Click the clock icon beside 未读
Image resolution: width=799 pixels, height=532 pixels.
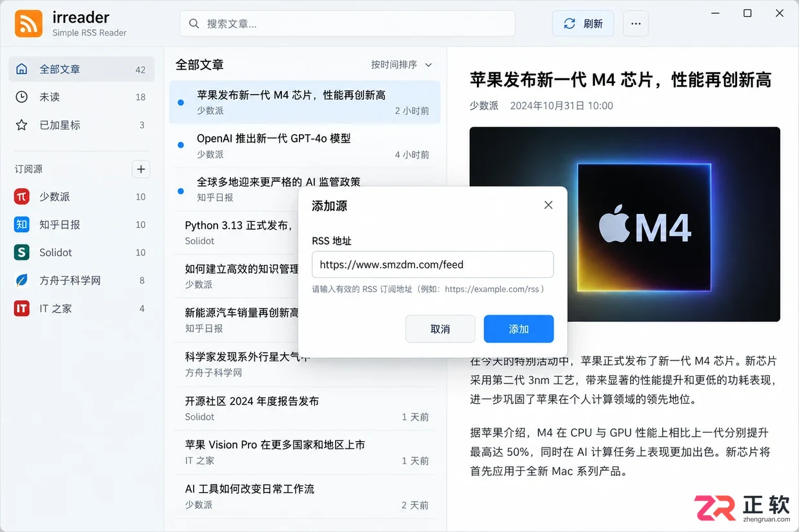22,97
